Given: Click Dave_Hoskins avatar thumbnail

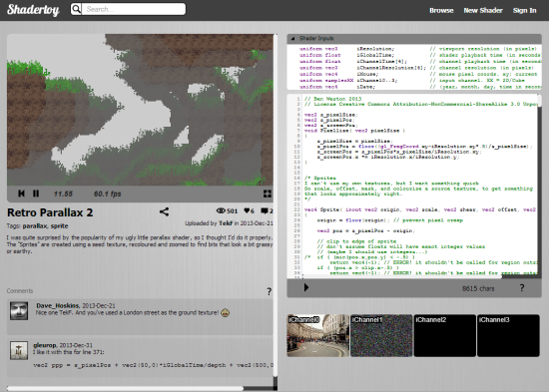Looking at the screenshot, I should coord(19,311).
